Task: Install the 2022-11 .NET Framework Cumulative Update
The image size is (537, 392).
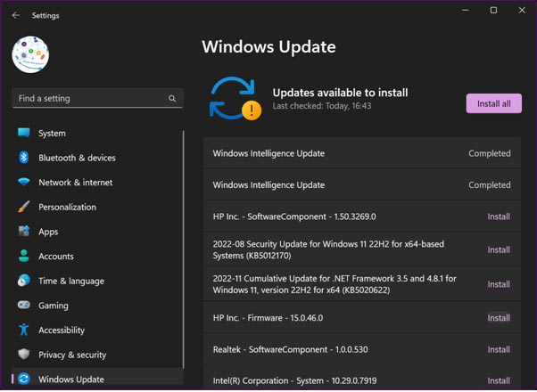Action: 499,284
